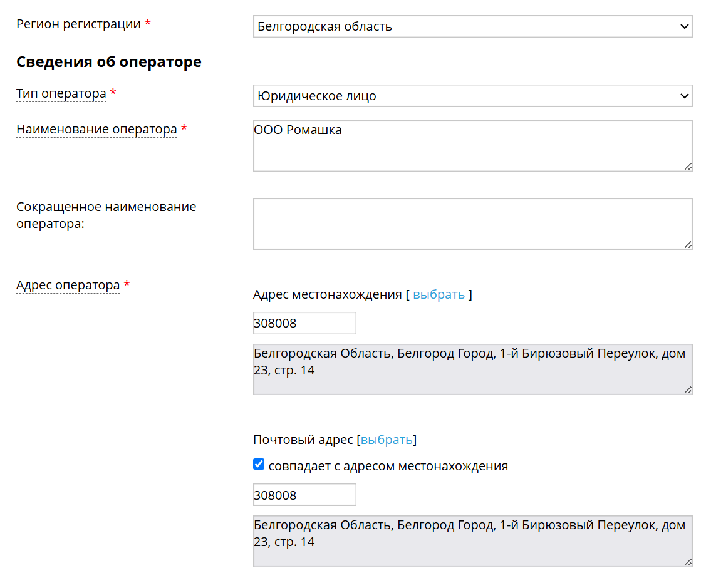Select the first postal code field 308008
This screenshot has width=706, height=588.
[x=304, y=322]
